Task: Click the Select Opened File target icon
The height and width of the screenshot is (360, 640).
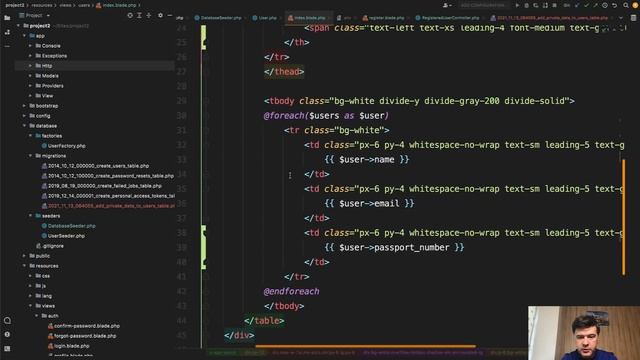Action: point(130,16)
